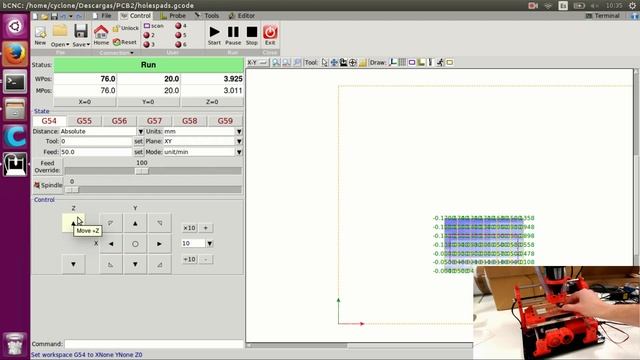The image size is (640, 360).
Task: Select the set origin crosshair tool
Action: pyautogui.click(x=353, y=62)
